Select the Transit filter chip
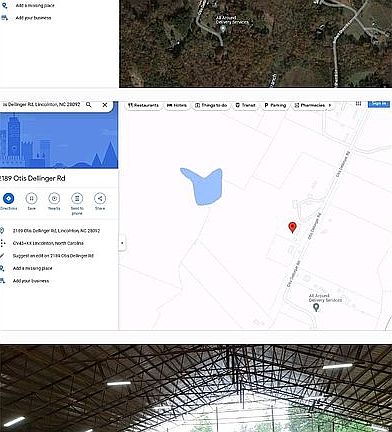The image size is (392, 432). coord(245,105)
